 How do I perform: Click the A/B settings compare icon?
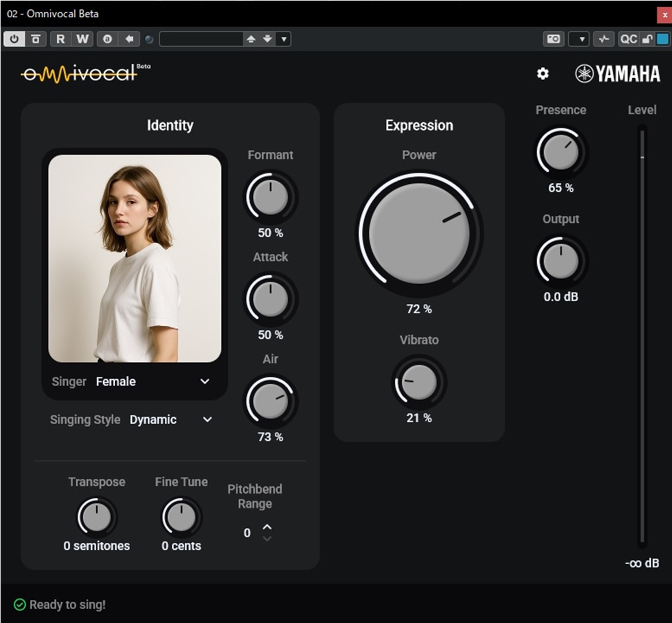tap(107, 39)
